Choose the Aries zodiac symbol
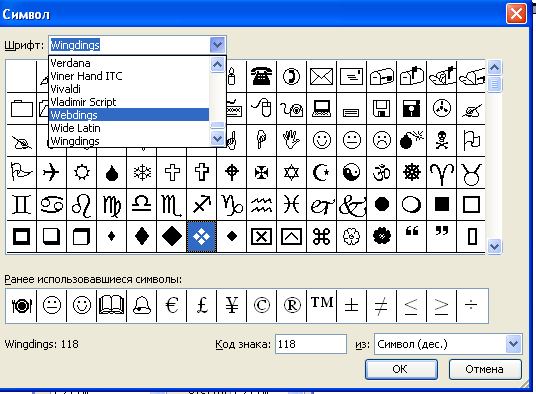Image resolution: width=536 pixels, height=394 pixels. tap(442, 174)
